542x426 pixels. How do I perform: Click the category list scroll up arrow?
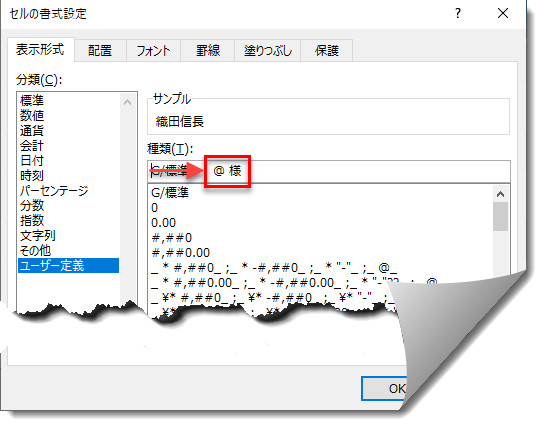coord(128,102)
